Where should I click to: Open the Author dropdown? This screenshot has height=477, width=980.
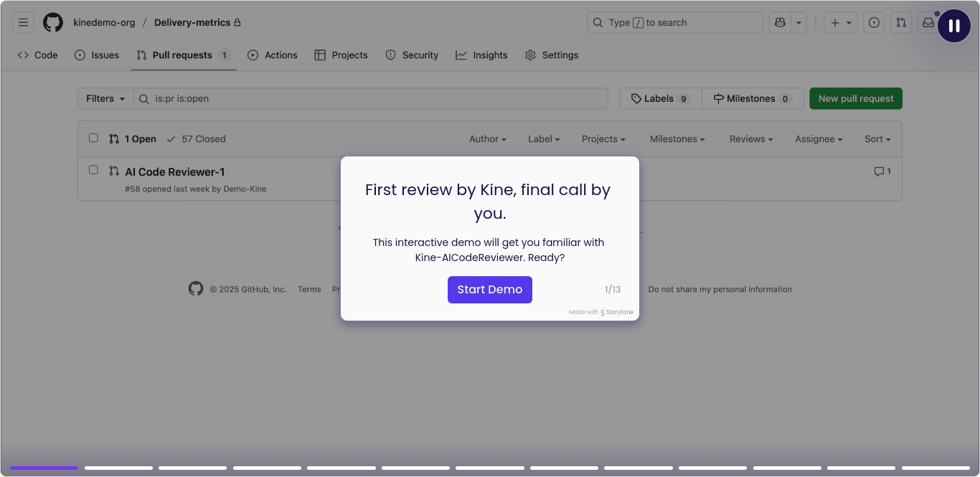(x=487, y=138)
